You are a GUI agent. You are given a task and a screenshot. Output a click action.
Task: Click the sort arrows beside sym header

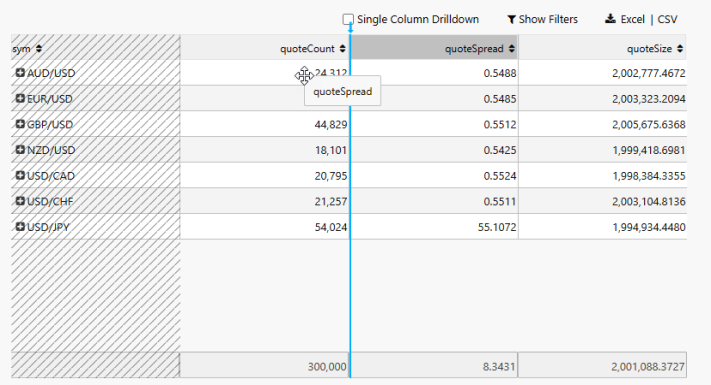pos(39,49)
